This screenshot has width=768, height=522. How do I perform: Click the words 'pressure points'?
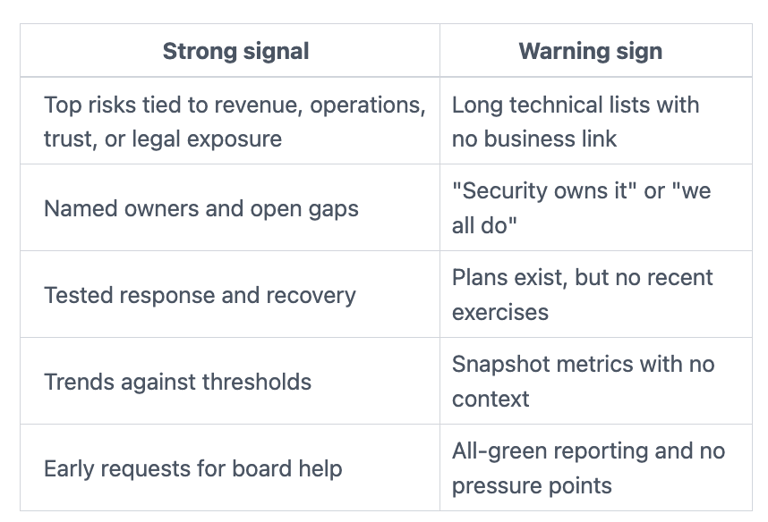click(531, 486)
